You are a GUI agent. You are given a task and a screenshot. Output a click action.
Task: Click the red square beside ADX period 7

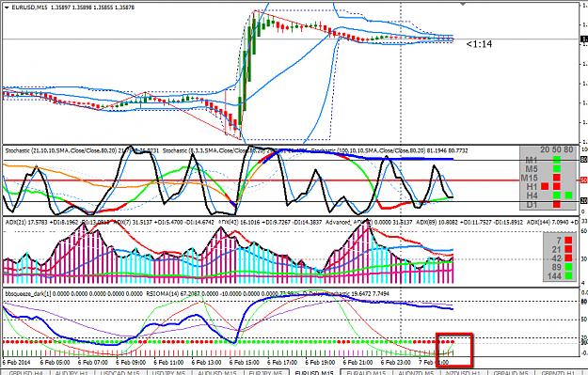point(569,241)
